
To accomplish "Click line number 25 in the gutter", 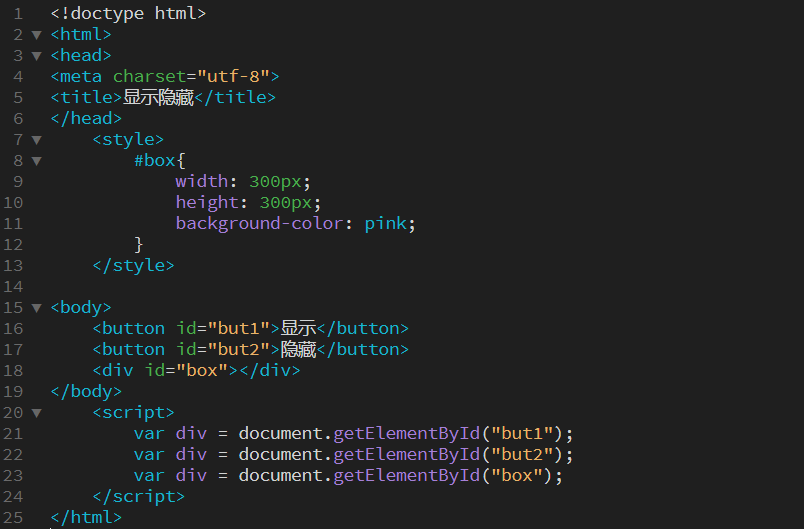I will click(13, 518).
